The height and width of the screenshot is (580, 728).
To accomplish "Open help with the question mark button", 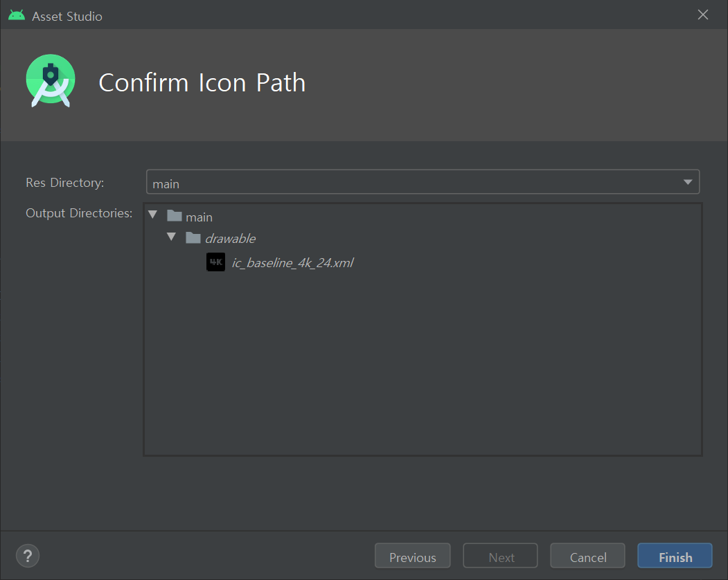I will coord(28,555).
